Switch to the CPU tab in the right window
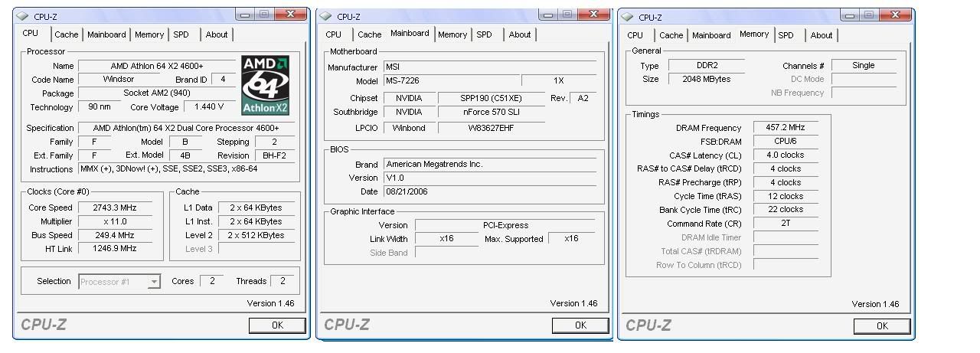The width and height of the screenshot is (980, 353). point(635,35)
